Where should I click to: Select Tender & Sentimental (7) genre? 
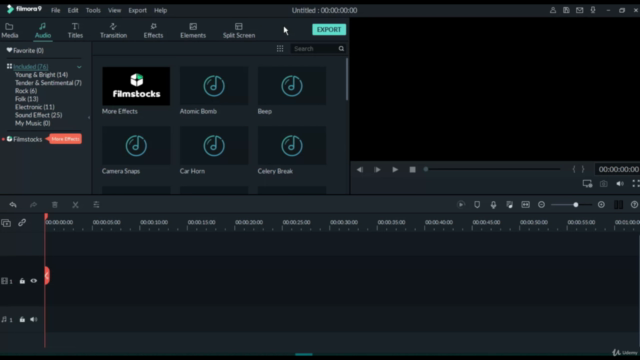click(x=48, y=83)
